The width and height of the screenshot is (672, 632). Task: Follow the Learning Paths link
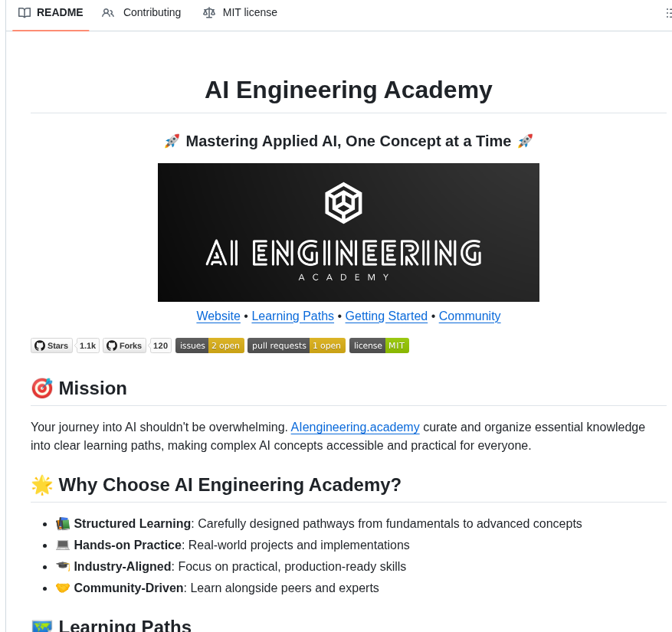[292, 316]
